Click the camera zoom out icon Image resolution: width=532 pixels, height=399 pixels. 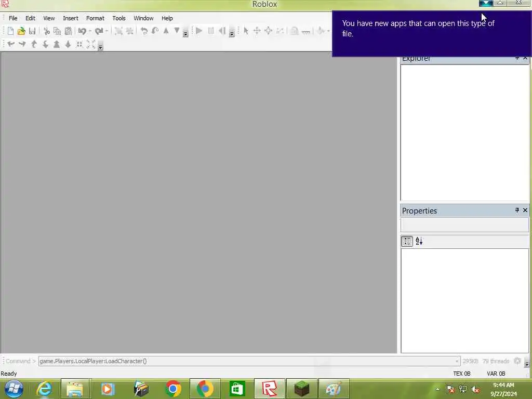68,44
